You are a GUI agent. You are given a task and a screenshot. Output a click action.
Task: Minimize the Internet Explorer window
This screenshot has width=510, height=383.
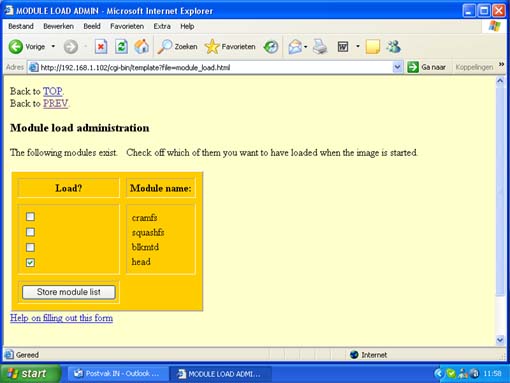coord(469,11)
